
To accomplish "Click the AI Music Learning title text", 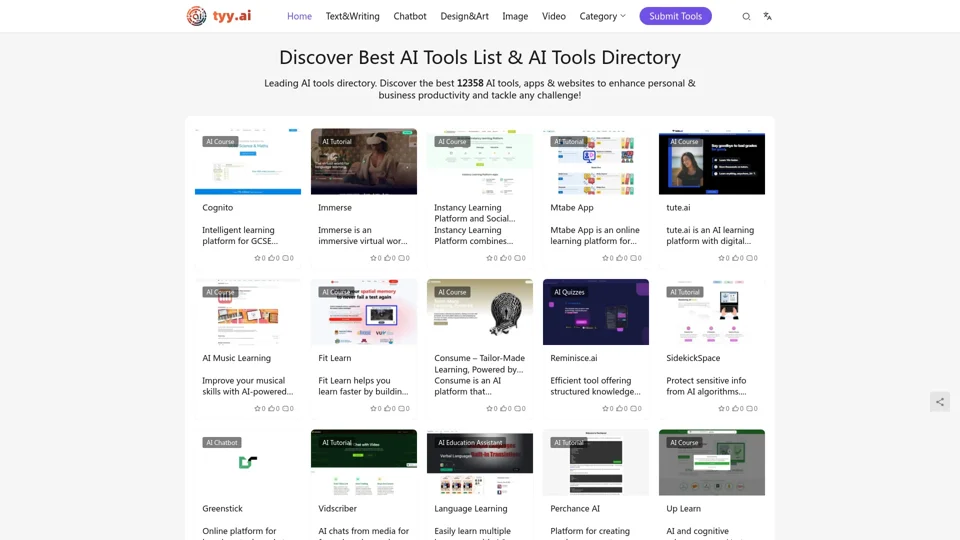I will coord(236,358).
